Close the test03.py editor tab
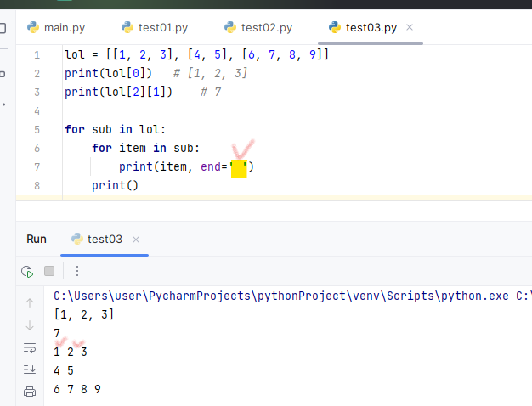Screen dimensions: 532x406 coord(410,27)
